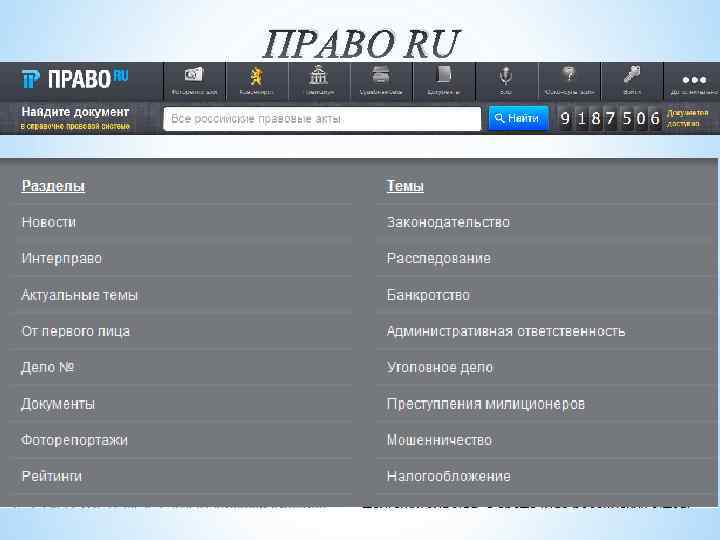The width and height of the screenshot is (720, 540).
Task: Go to the Новости section
Action: click(x=49, y=222)
